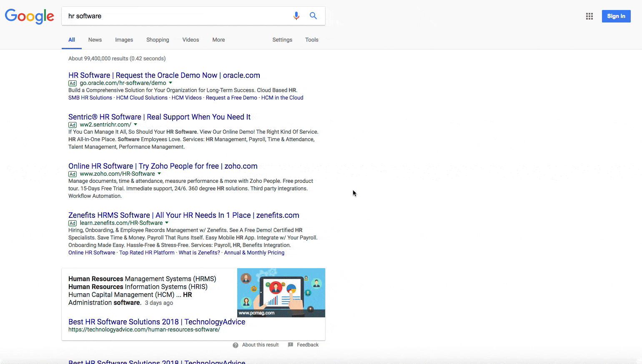
Task: Click the Ad badge beside www.zoho.com
Action: (x=73, y=174)
